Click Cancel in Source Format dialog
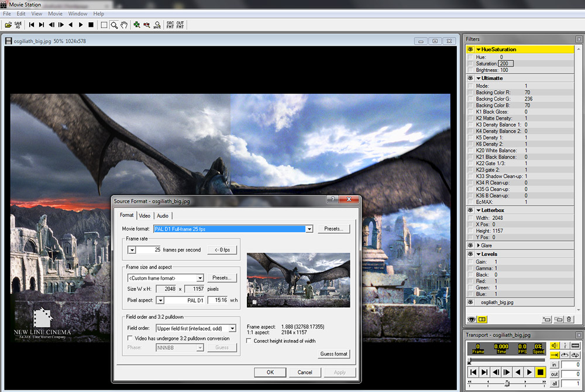The image size is (585, 392). tap(305, 372)
